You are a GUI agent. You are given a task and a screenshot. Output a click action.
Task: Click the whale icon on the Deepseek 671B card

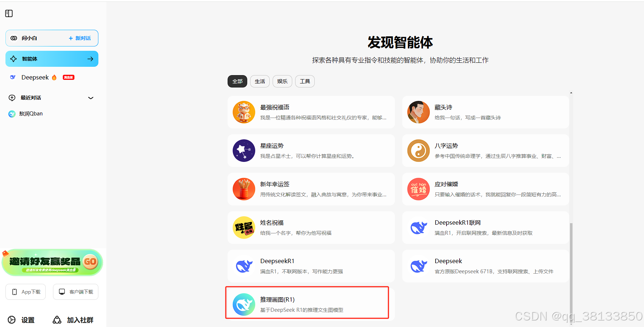click(x=419, y=266)
